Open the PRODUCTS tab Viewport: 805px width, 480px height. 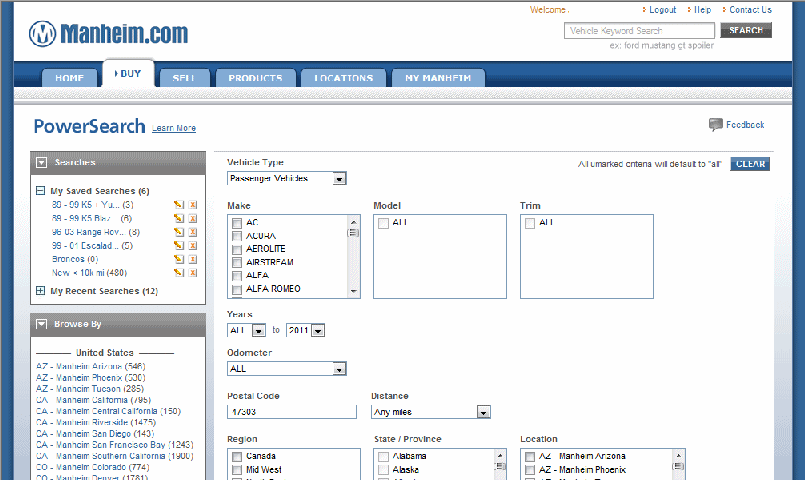pos(256,78)
